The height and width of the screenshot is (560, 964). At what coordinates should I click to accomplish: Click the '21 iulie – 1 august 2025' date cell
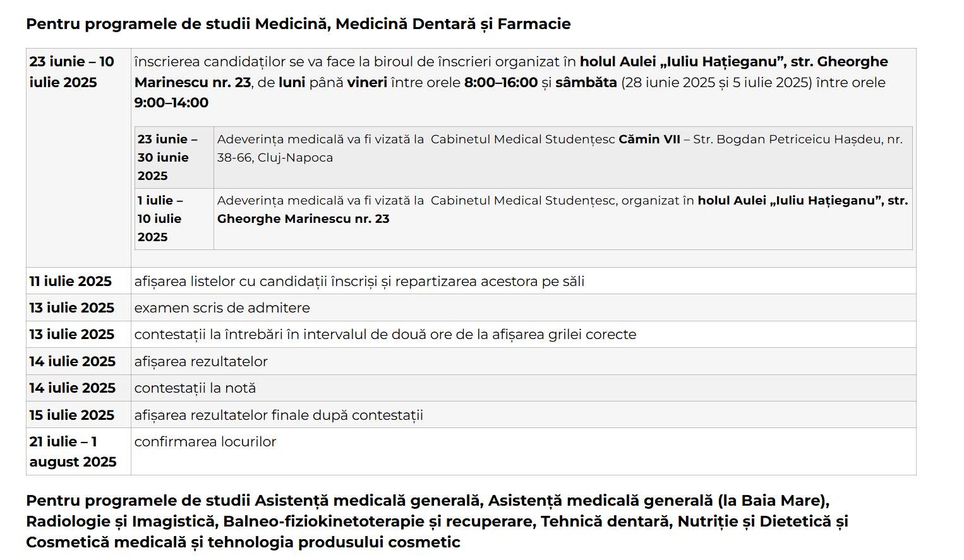(73, 451)
